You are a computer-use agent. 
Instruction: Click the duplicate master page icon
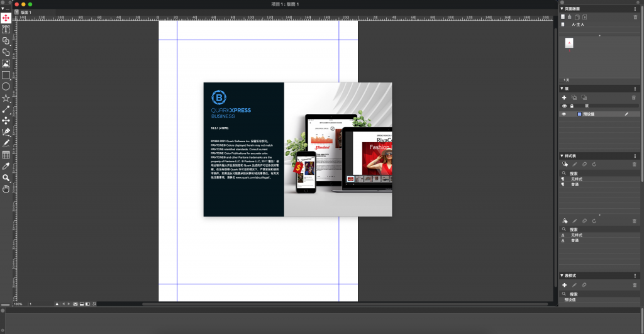coord(577,17)
